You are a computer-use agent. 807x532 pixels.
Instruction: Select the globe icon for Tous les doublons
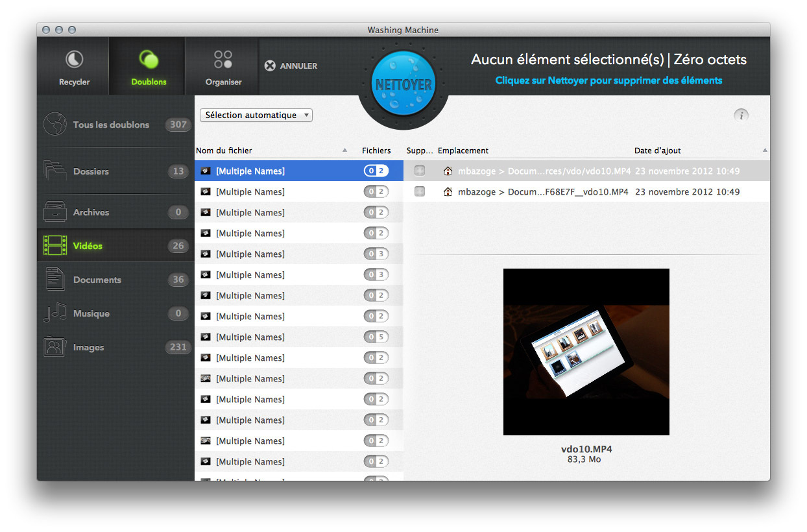click(x=55, y=125)
